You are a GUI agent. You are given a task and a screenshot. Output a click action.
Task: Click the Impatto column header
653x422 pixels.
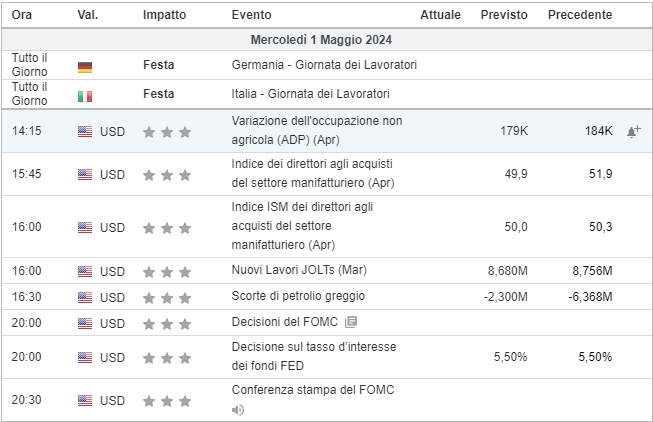point(164,15)
